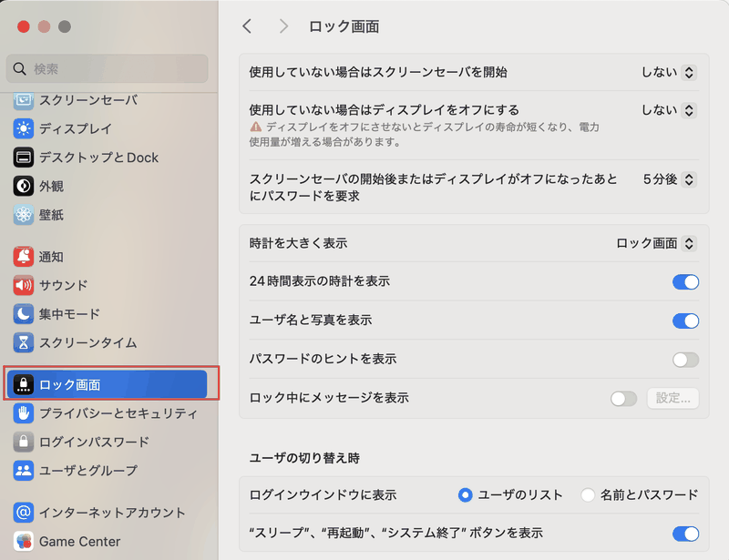This screenshot has height=560, width=729.
Task: Click the デスクトップとDock icon
Action: point(24,158)
